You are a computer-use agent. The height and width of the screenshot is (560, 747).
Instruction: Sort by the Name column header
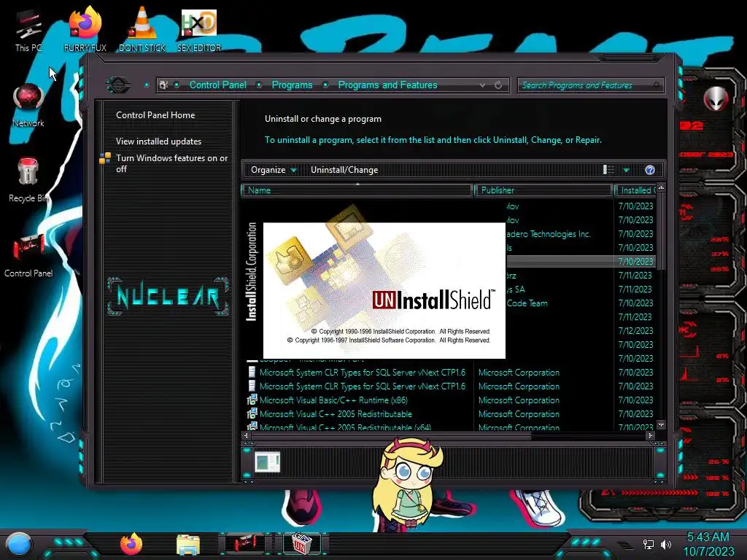357,190
